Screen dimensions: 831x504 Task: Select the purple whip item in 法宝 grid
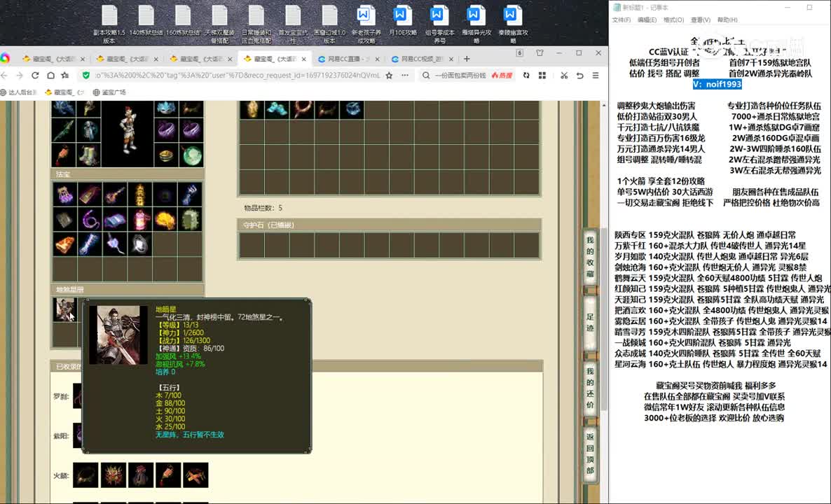[89, 220]
